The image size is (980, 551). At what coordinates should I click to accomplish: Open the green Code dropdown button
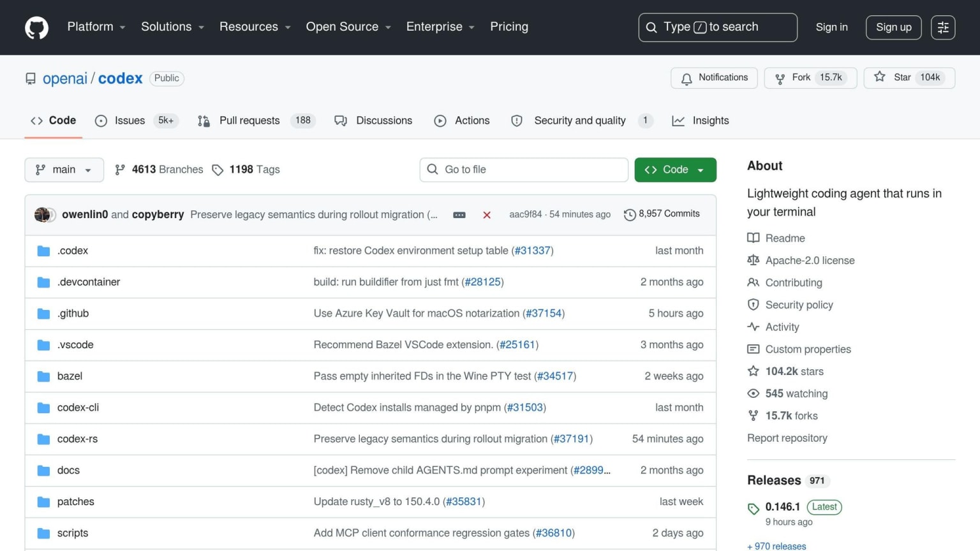(x=675, y=170)
